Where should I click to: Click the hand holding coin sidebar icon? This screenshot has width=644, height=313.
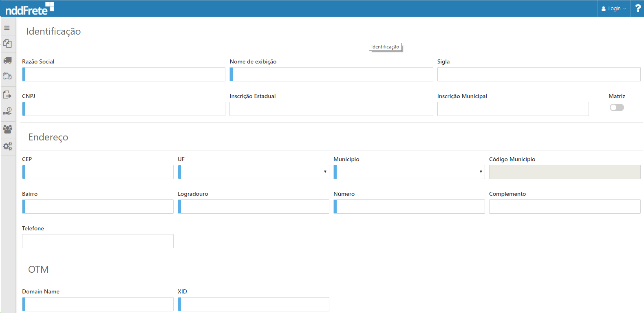coord(7,111)
